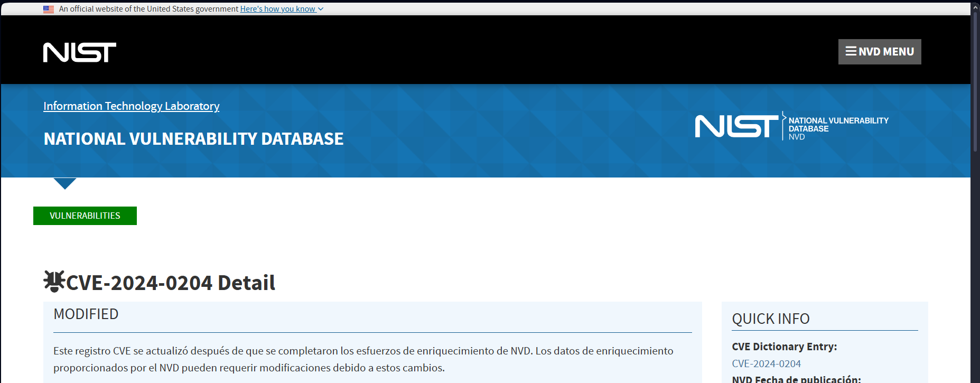
Task: Click the US flag icon
Action: 49,9
